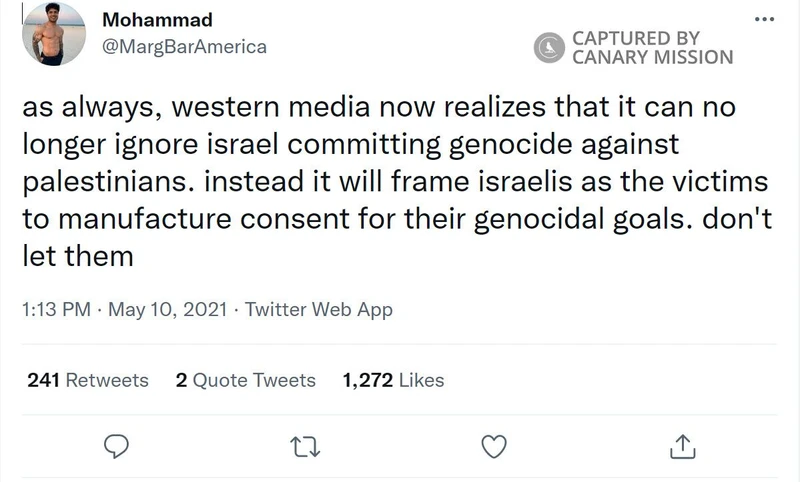800x482 pixels.
Task: Click the Canary Mission bird logo
Action: 549,47
